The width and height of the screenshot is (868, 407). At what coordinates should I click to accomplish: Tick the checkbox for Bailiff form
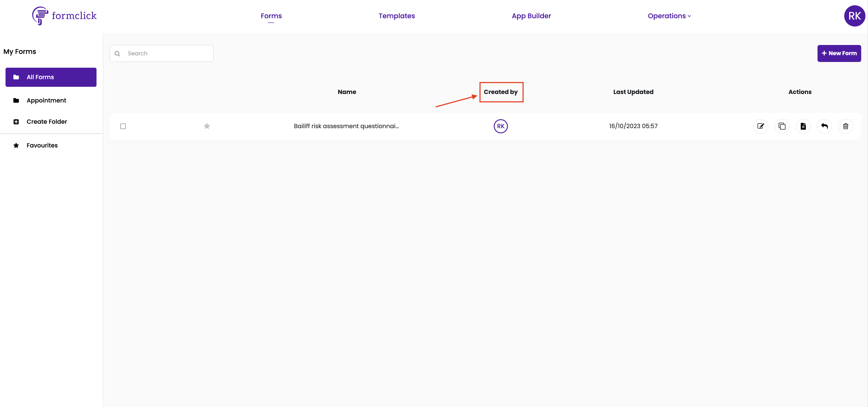pyautogui.click(x=123, y=126)
